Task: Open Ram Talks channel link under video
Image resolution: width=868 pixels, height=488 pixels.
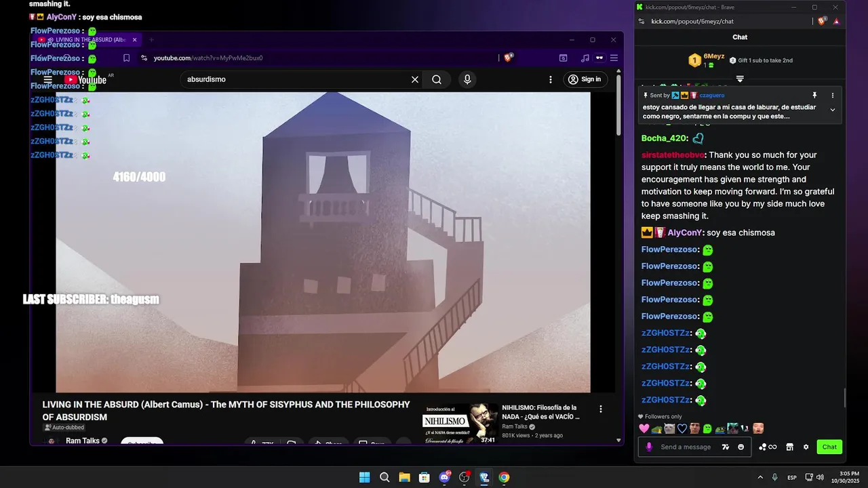Action: point(83,441)
